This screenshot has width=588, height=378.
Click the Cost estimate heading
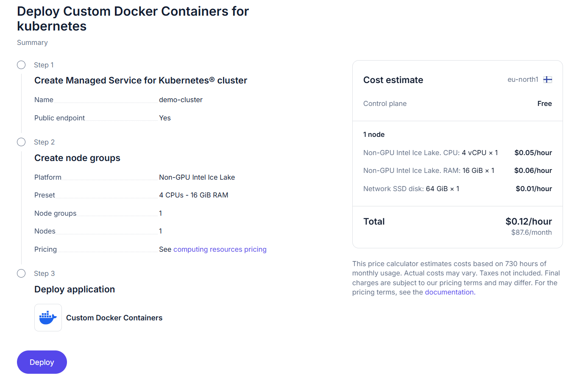[393, 80]
